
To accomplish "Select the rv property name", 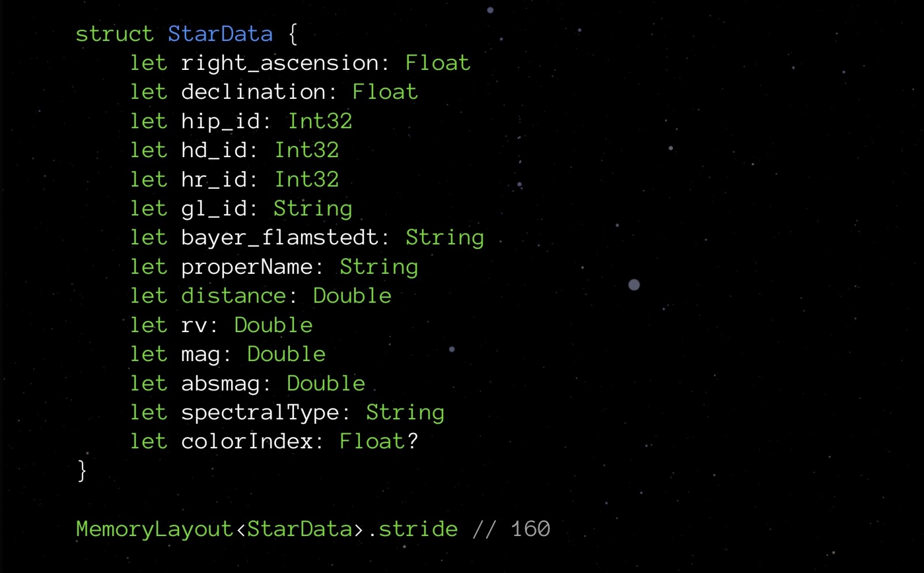I will point(194,326).
